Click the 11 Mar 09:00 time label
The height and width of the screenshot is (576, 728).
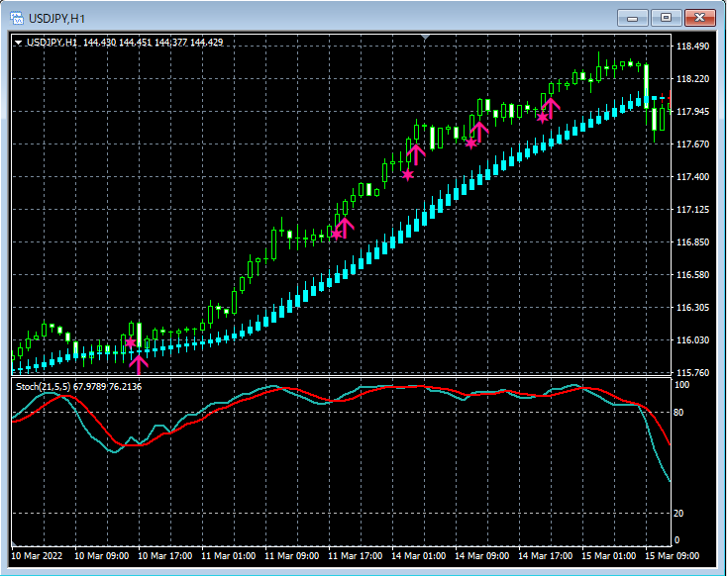292,555
